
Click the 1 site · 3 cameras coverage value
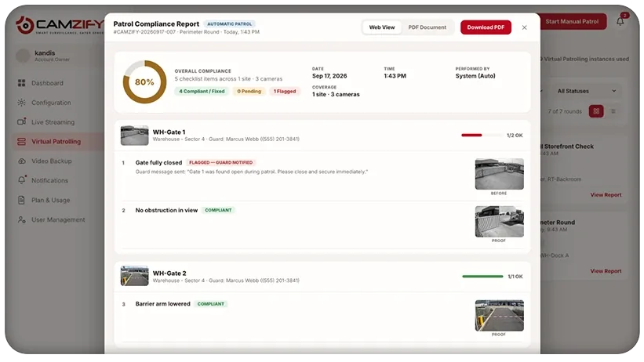pyautogui.click(x=336, y=94)
